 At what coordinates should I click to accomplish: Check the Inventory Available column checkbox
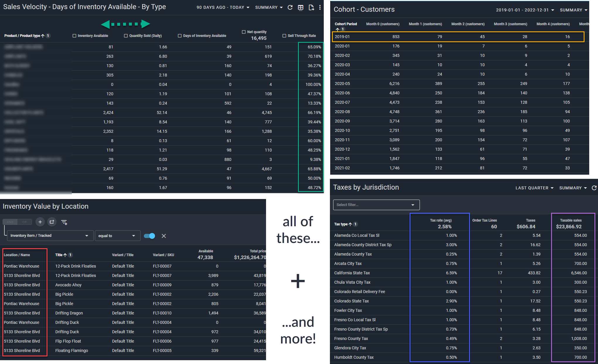(x=74, y=36)
